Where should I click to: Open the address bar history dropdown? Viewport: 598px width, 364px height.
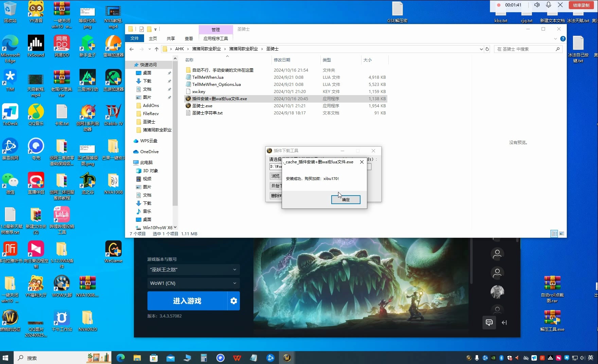tap(481, 49)
